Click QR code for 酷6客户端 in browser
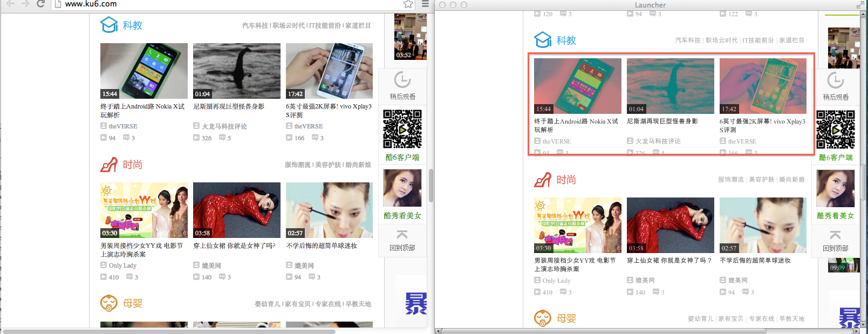Screen dimensions: 868x334 click(402, 129)
